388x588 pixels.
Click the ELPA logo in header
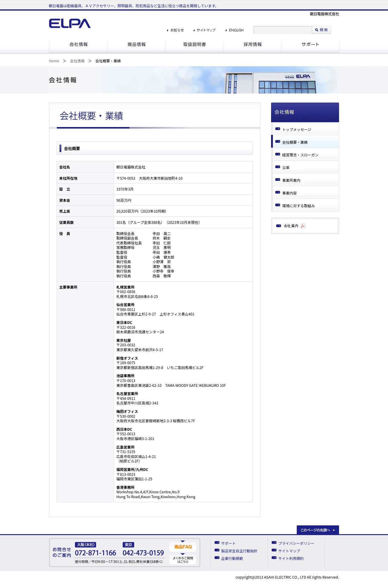(70, 24)
